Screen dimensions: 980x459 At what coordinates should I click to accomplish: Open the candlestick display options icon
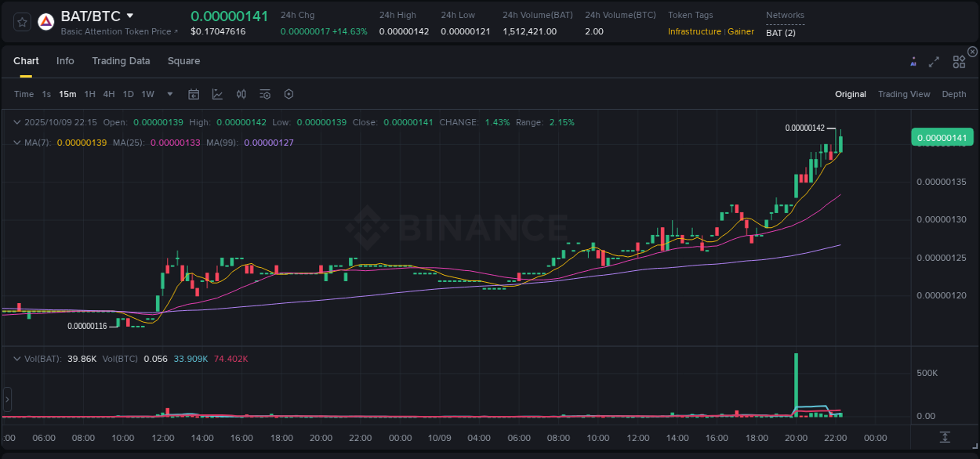coord(241,94)
